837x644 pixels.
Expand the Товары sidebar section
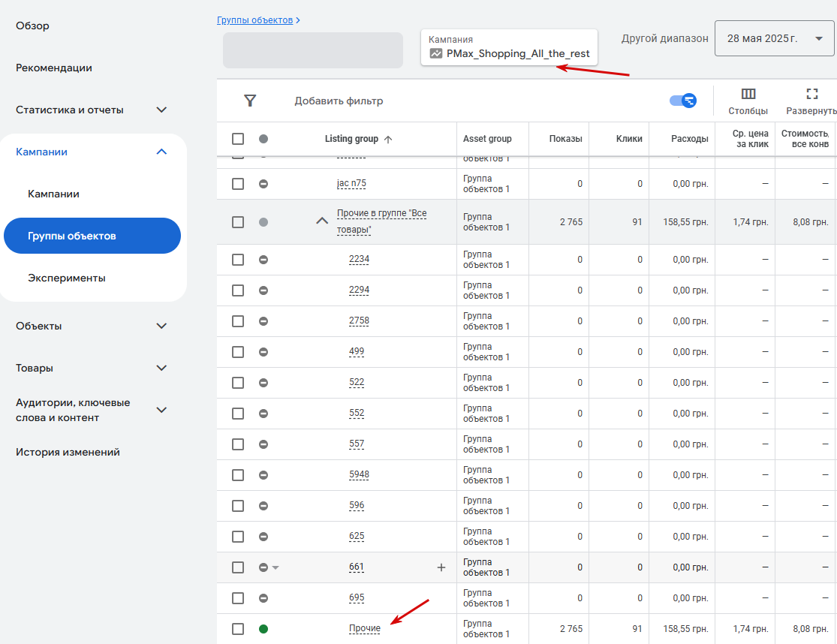161,368
